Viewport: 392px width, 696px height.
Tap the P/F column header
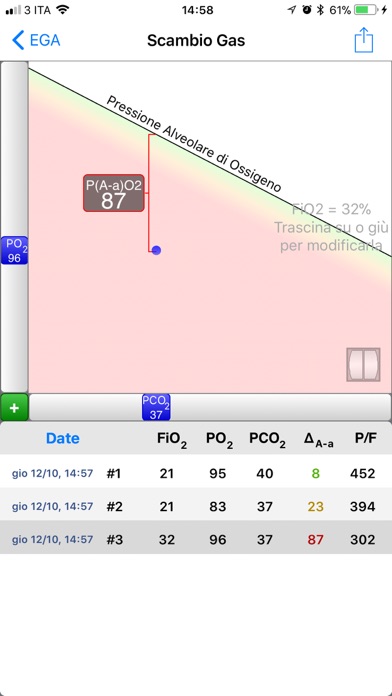[365, 439]
